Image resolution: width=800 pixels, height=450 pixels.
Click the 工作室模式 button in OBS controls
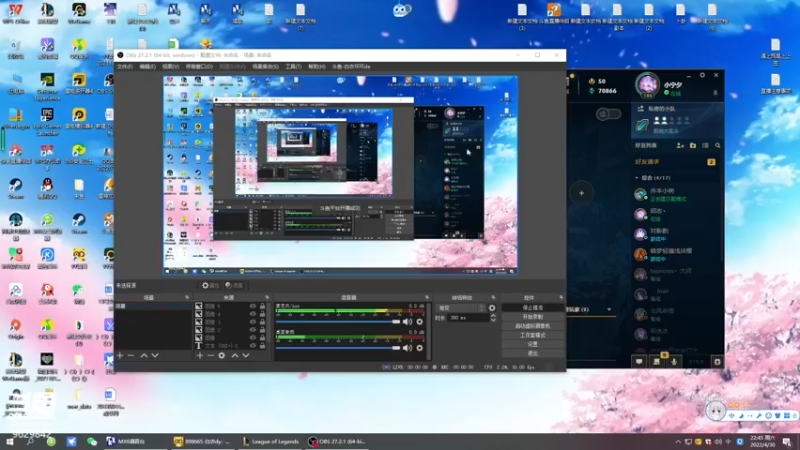point(533,335)
